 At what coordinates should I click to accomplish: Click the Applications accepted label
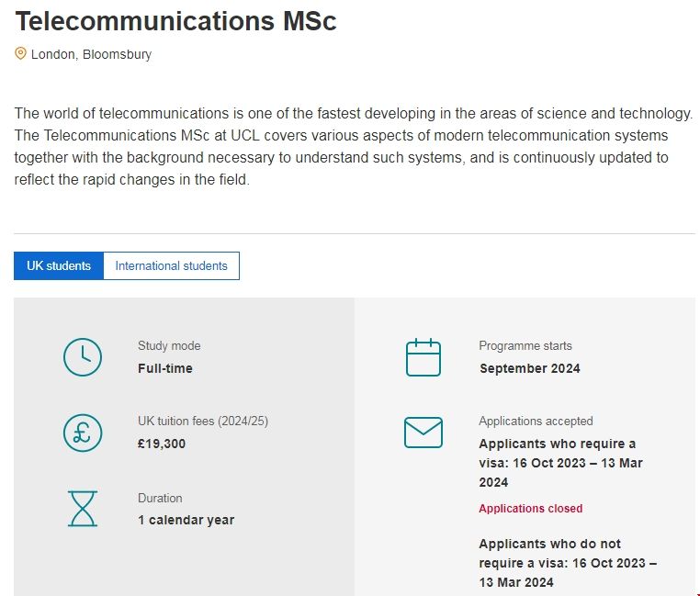pos(536,422)
